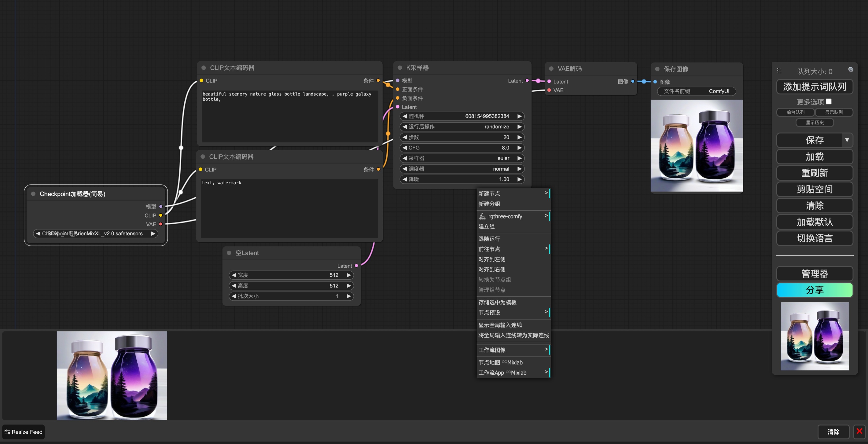Click 前台队列 button
Screen dimensions: 868x444
pos(795,112)
